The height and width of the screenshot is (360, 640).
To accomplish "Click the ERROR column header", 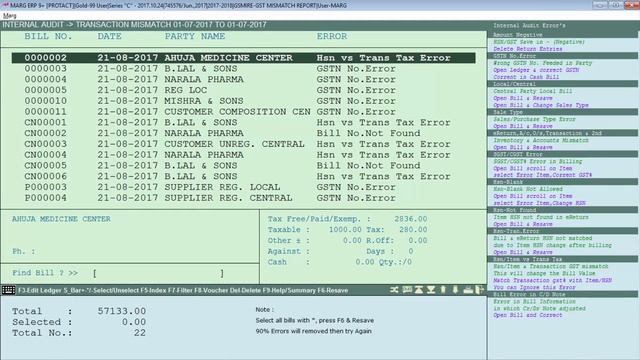I will click(x=332, y=36).
